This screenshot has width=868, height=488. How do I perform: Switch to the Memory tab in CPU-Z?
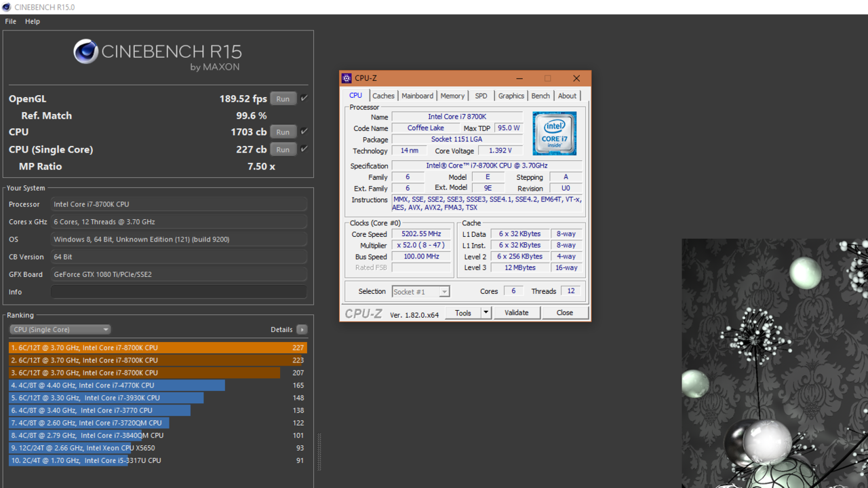[452, 96]
